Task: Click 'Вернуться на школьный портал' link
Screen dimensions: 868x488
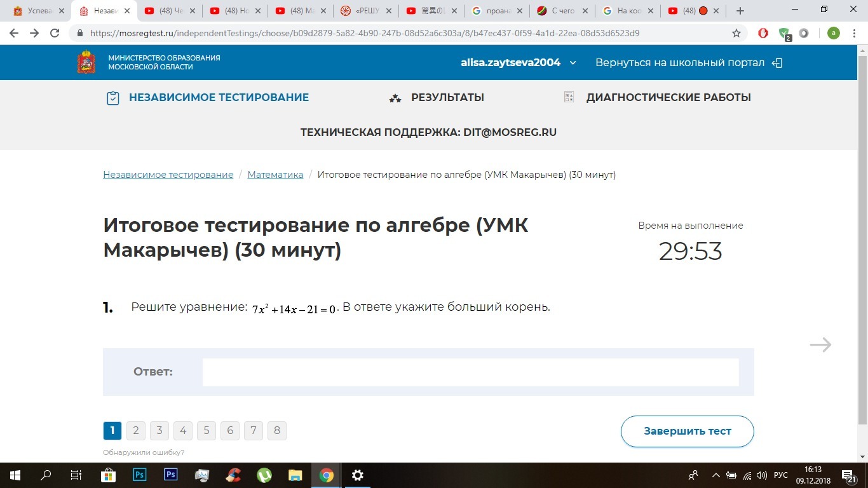Action: click(x=689, y=62)
